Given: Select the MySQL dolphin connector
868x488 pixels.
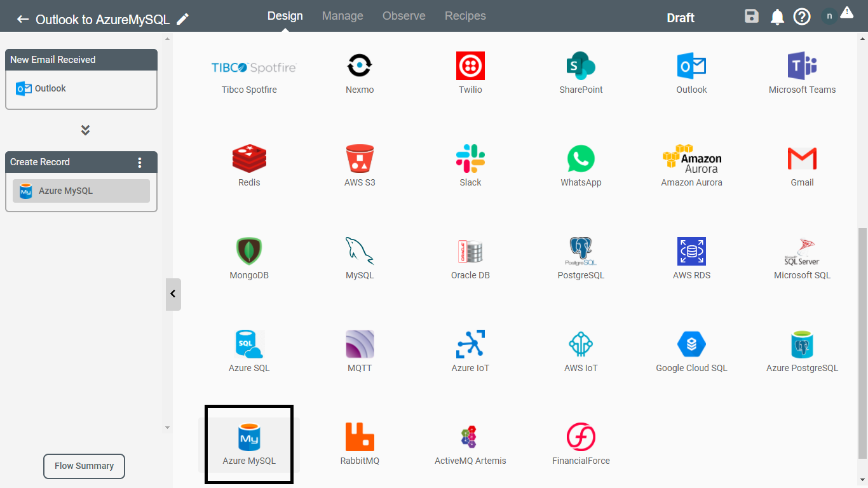Looking at the screenshot, I should (360, 259).
